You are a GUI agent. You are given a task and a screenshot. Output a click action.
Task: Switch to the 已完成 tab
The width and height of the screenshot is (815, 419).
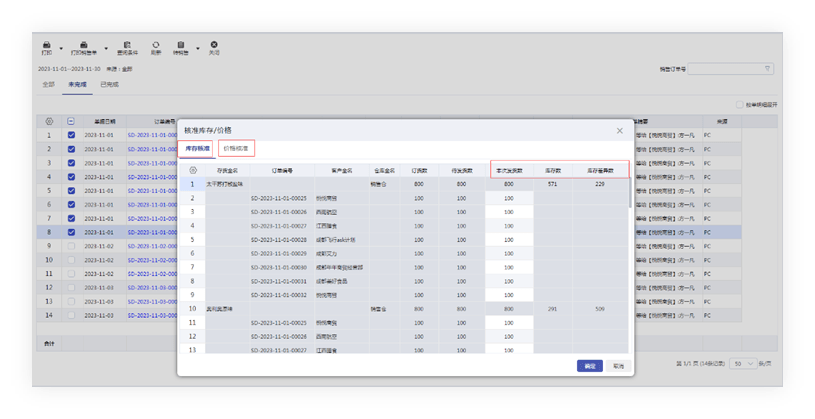click(x=109, y=85)
